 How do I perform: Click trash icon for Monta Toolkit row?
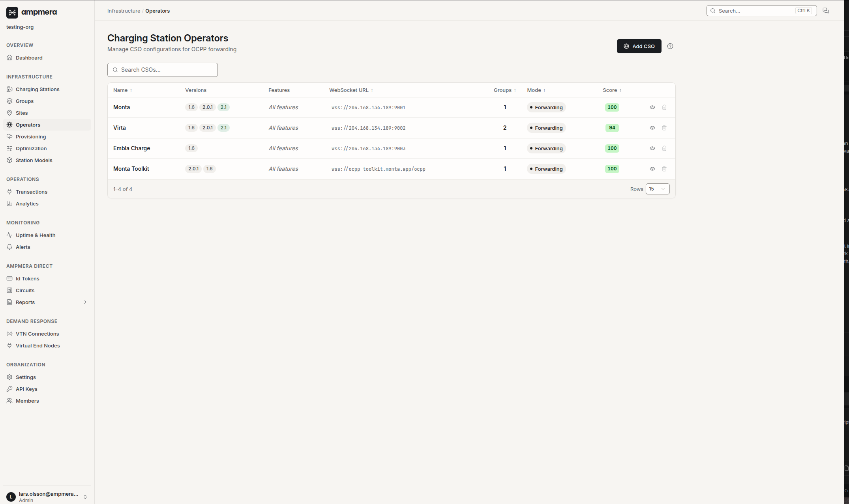664,169
